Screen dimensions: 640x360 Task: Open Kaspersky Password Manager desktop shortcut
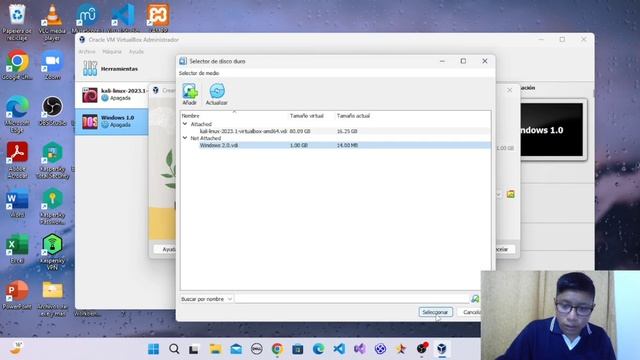coord(52,206)
